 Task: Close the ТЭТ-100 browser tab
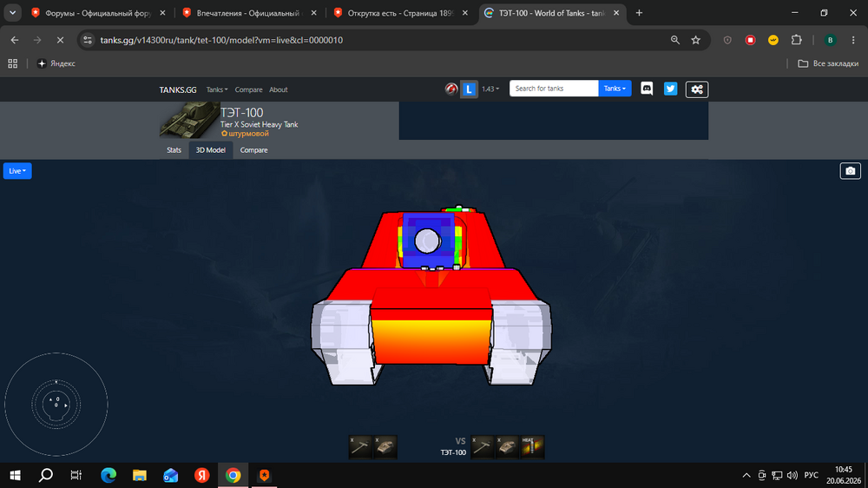click(616, 13)
